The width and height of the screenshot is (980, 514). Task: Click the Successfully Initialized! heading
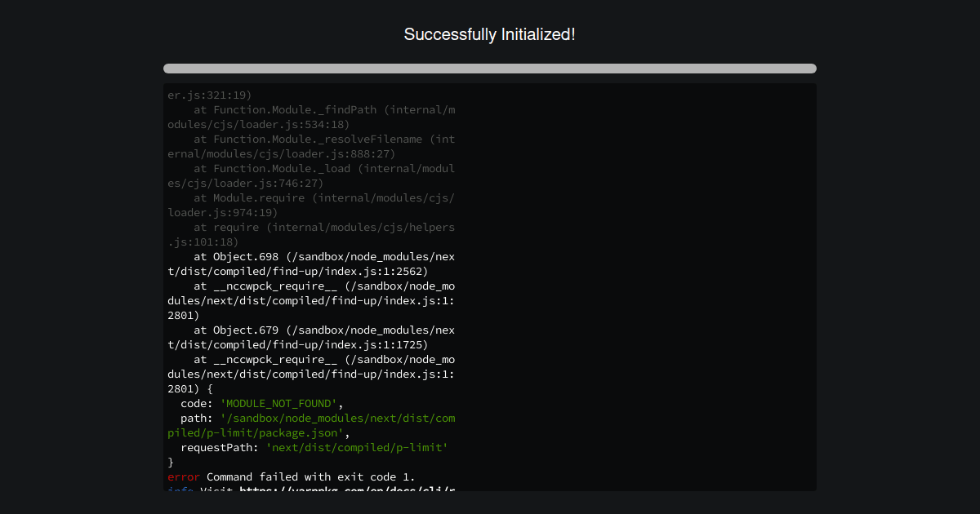489,34
